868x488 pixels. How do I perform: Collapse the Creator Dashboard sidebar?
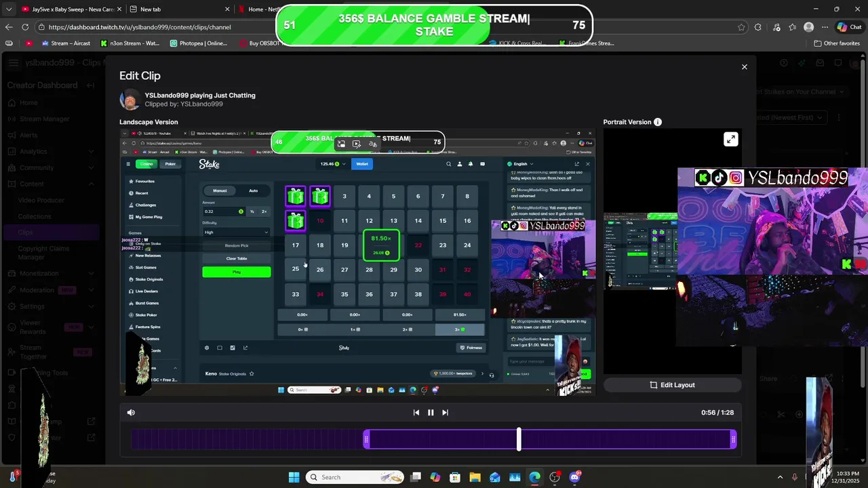[90, 85]
